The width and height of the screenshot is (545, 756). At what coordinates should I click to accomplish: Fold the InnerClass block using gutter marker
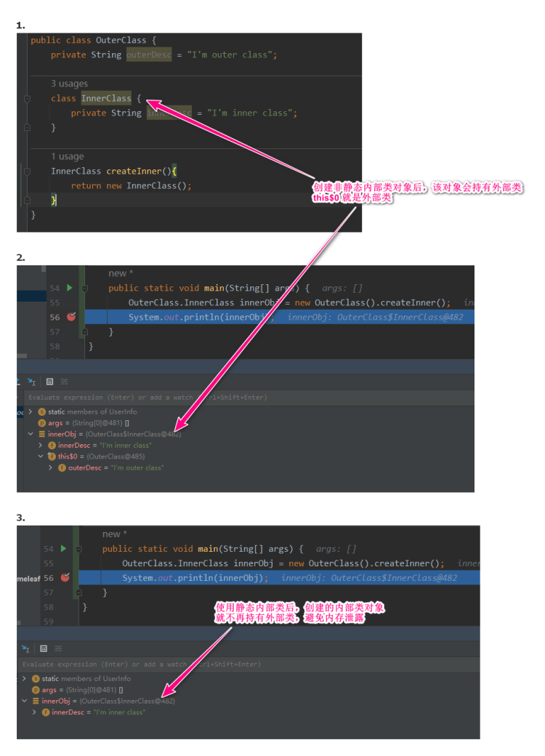tap(27, 98)
